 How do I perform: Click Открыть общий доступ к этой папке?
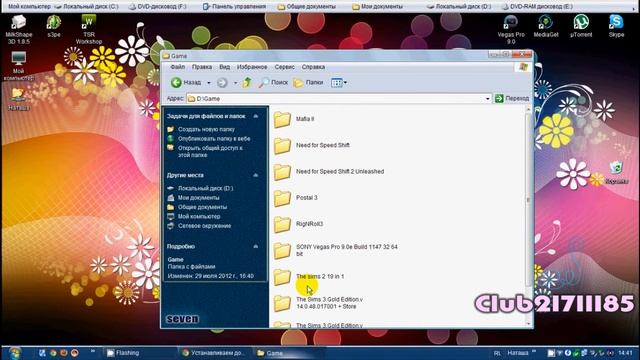click(210, 151)
